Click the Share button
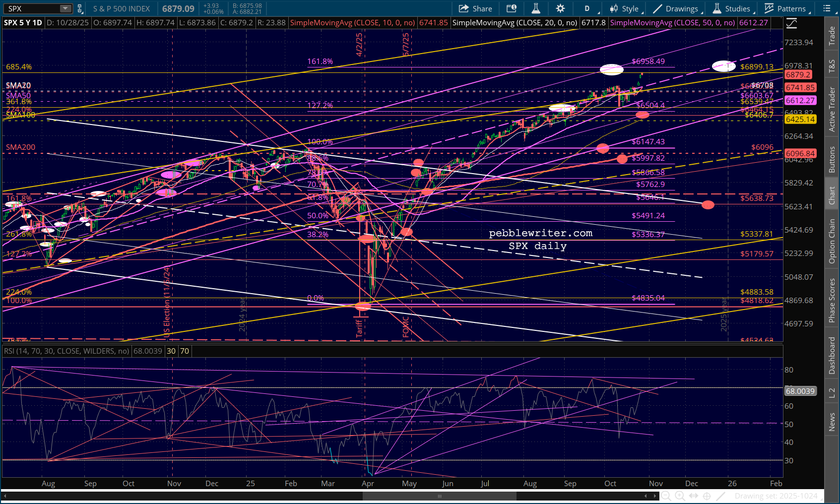 (x=475, y=8)
